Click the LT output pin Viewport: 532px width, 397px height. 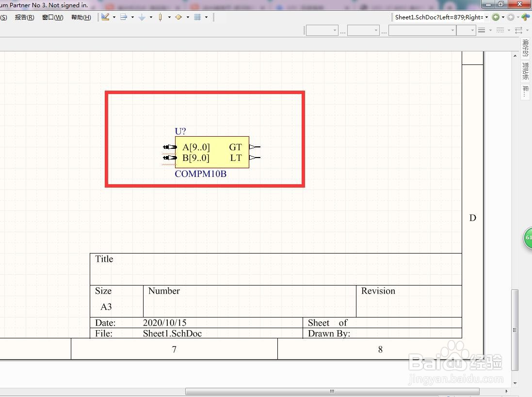255,158
